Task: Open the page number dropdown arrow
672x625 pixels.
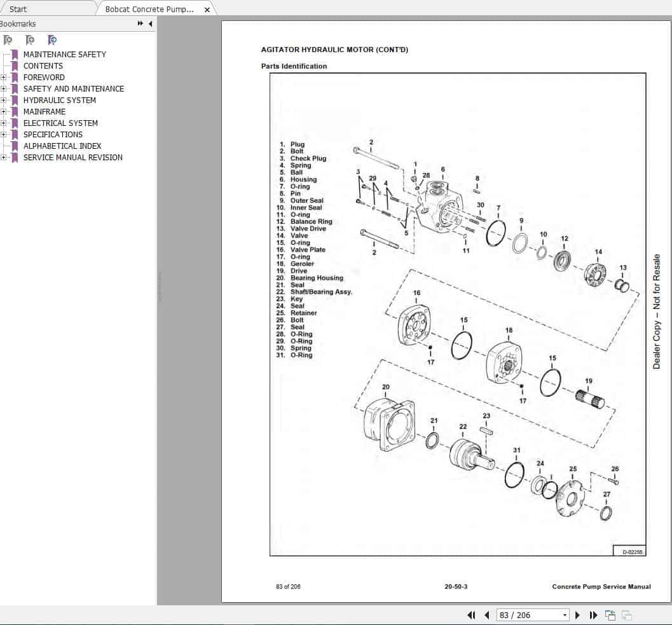Action: (565, 615)
